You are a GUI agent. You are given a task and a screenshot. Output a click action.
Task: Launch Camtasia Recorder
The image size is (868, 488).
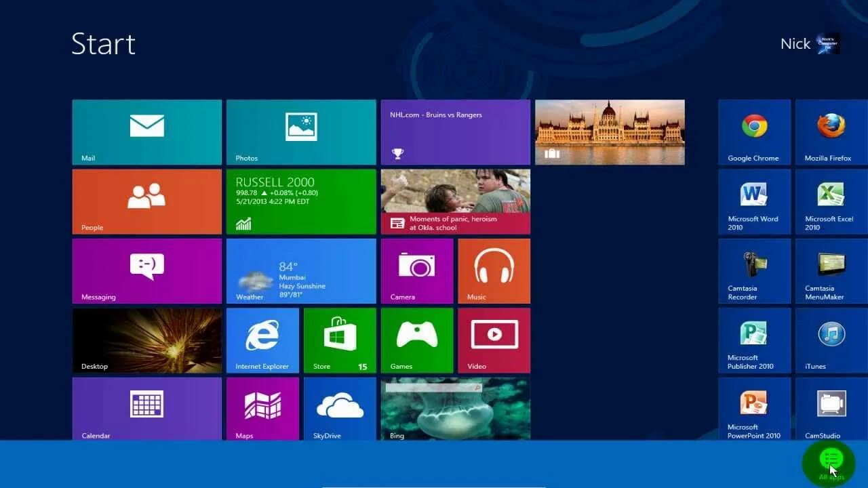pyautogui.click(x=754, y=271)
